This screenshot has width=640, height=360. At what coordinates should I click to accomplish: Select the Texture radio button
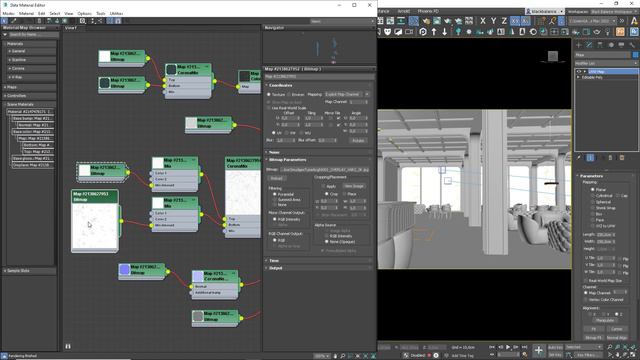269,94
